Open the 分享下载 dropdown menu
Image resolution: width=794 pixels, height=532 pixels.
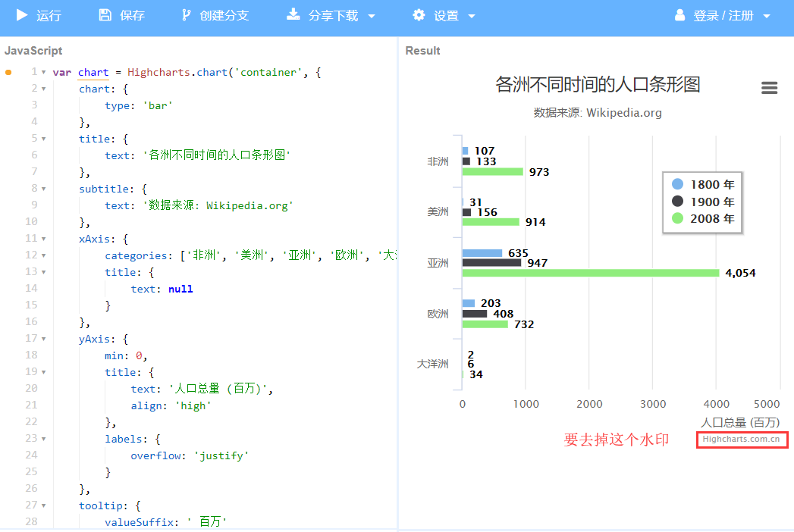coord(331,16)
